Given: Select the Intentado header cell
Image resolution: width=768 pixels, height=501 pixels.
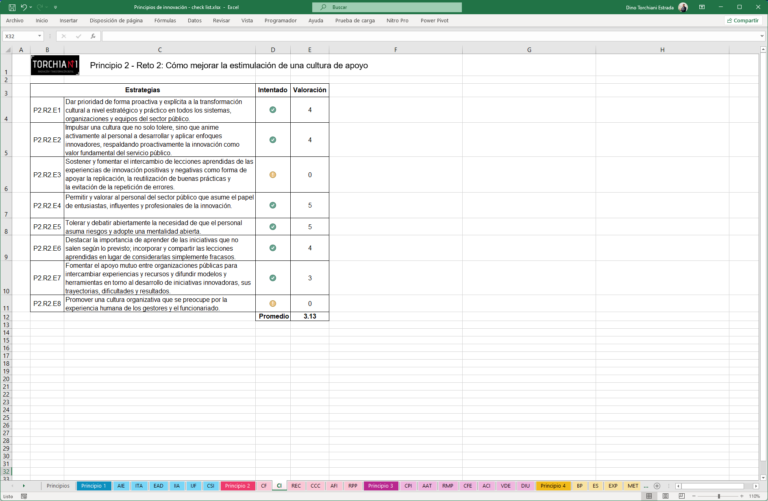Looking at the screenshot, I should [x=273, y=90].
